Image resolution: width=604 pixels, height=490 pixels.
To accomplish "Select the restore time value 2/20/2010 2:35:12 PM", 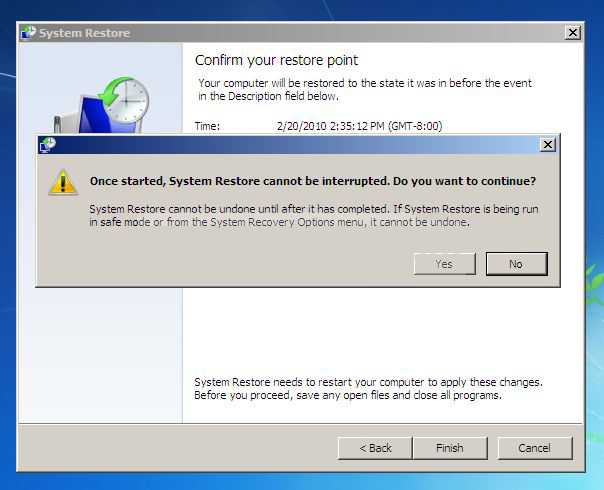I will [359, 126].
